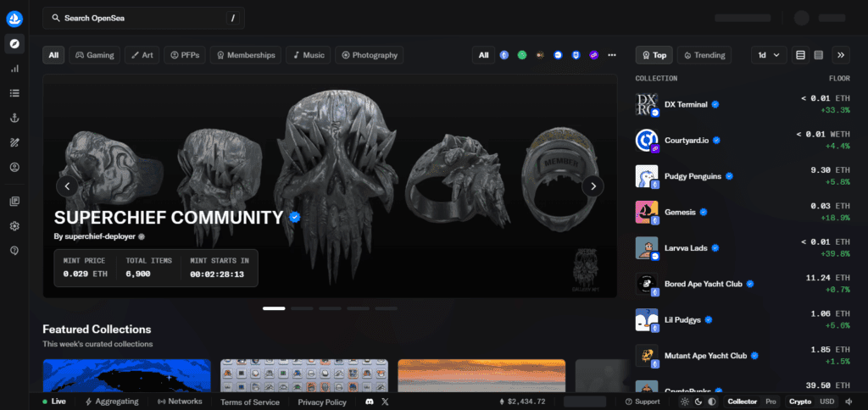This screenshot has width=868, height=410.
Task: Open the compass Discover icon in sidebar
Action: coord(14,44)
